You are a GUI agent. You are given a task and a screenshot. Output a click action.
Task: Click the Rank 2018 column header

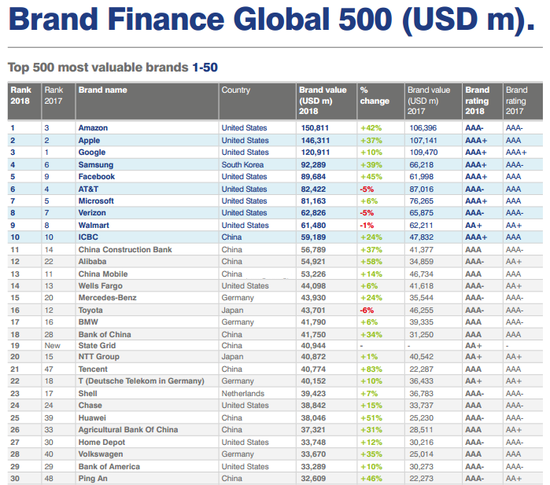pos(21,96)
